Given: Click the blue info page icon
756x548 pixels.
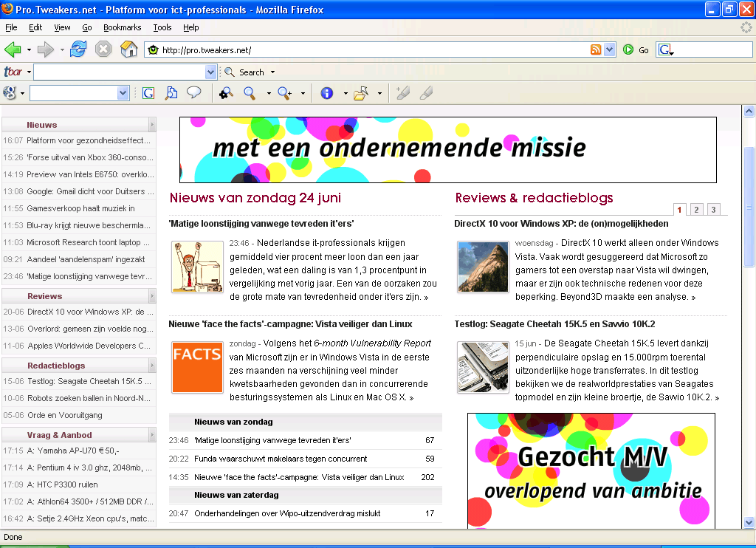Looking at the screenshot, I should tap(327, 92).
